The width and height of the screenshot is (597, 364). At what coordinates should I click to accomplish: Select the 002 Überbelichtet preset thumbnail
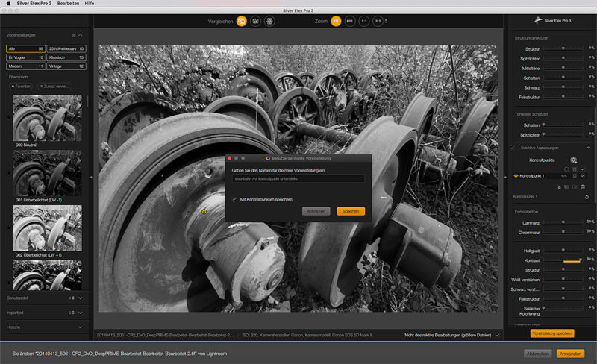(47, 228)
